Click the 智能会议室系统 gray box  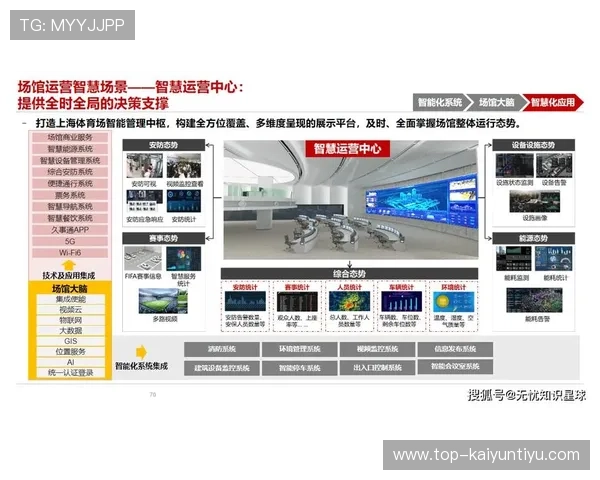(455, 366)
